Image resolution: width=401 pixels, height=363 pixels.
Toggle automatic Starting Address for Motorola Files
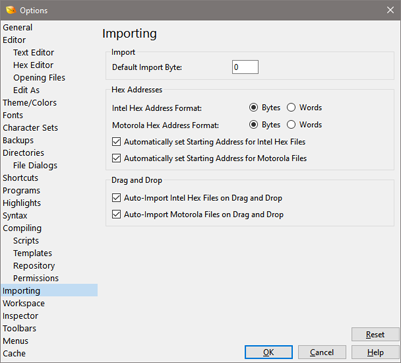(116, 158)
